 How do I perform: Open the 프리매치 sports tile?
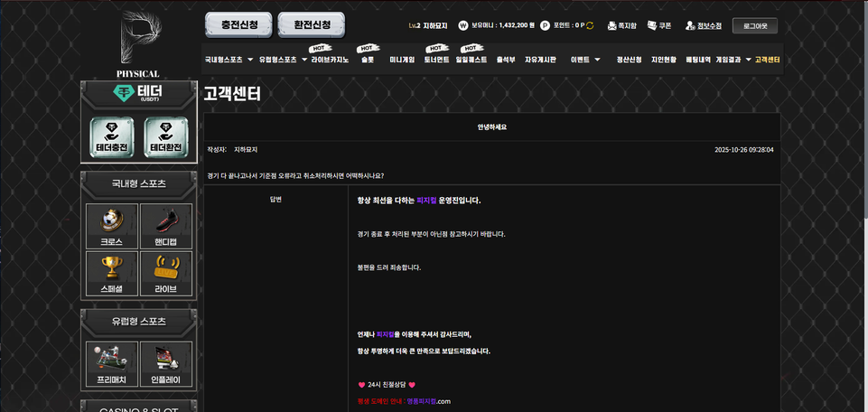(x=112, y=363)
